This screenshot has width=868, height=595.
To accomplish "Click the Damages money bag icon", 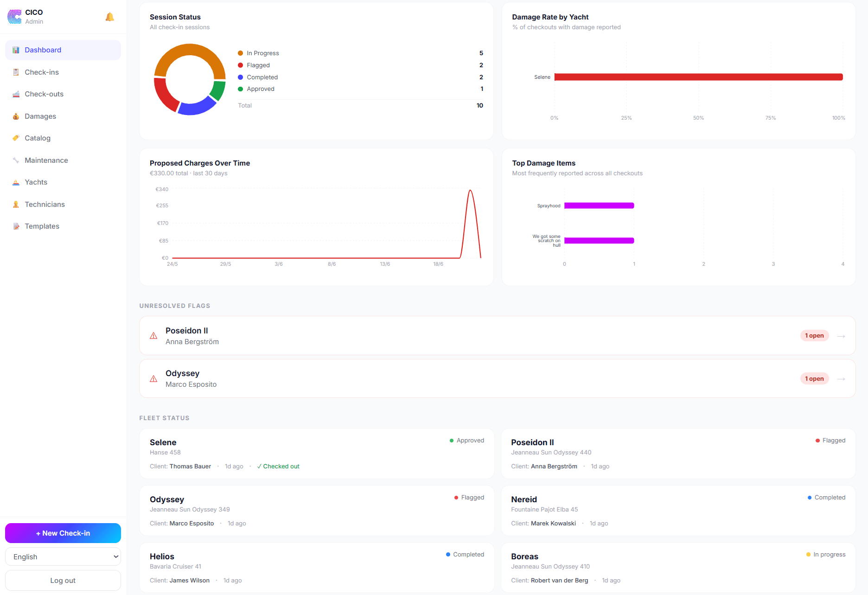I will tap(16, 116).
